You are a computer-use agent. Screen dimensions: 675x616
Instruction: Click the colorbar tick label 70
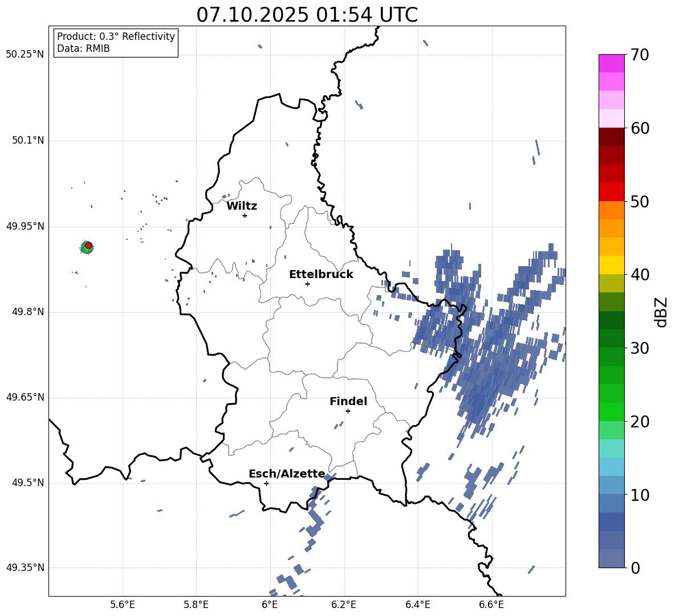[x=640, y=55]
